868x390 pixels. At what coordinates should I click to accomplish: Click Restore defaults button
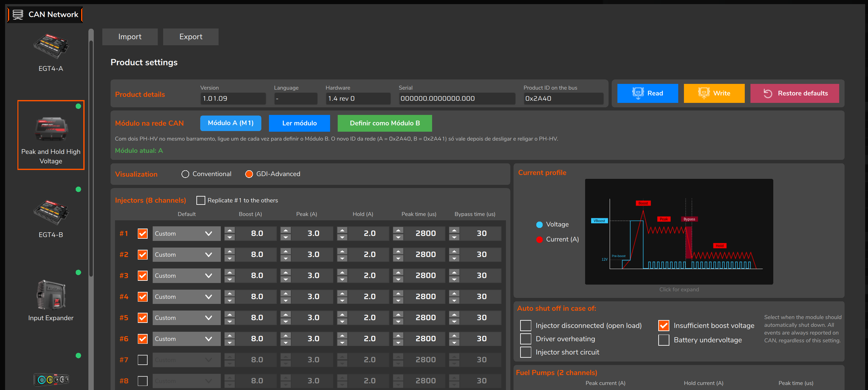pyautogui.click(x=794, y=93)
